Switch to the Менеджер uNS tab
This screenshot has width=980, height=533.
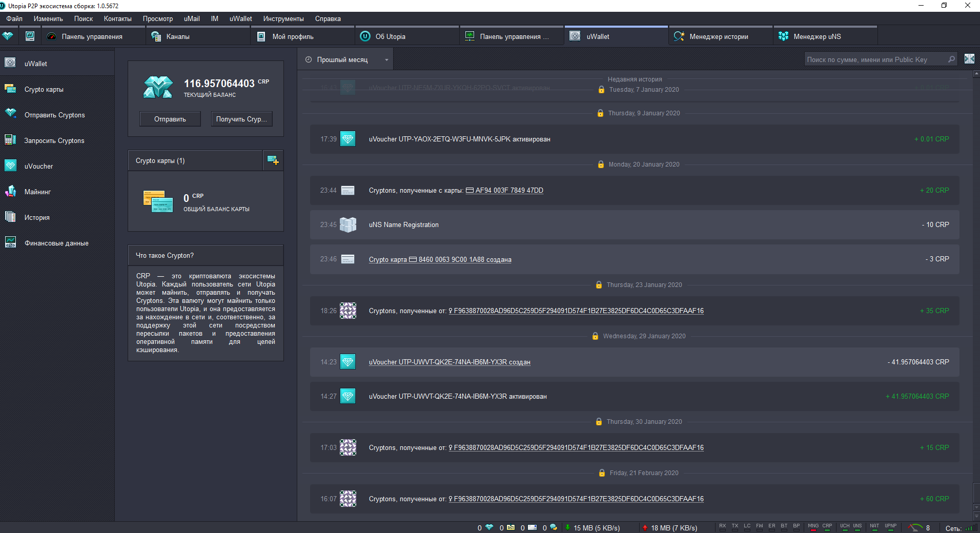[816, 36]
